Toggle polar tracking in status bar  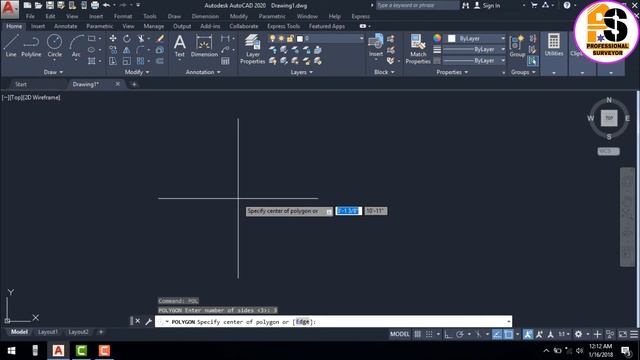460,334
